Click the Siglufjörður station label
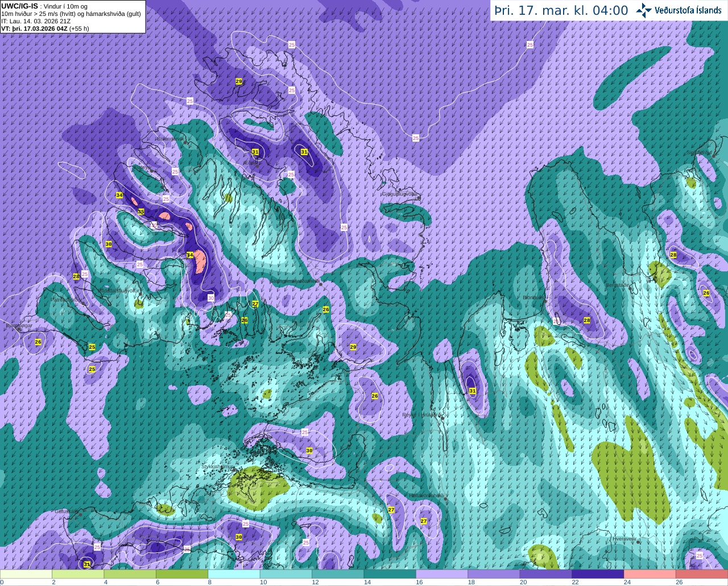 pos(700,153)
